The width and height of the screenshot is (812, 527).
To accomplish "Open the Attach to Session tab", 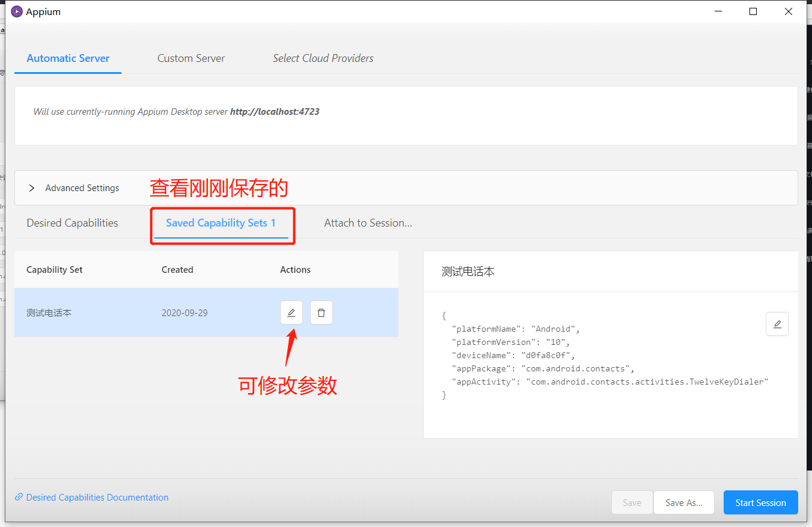I will [x=368, y=223].
